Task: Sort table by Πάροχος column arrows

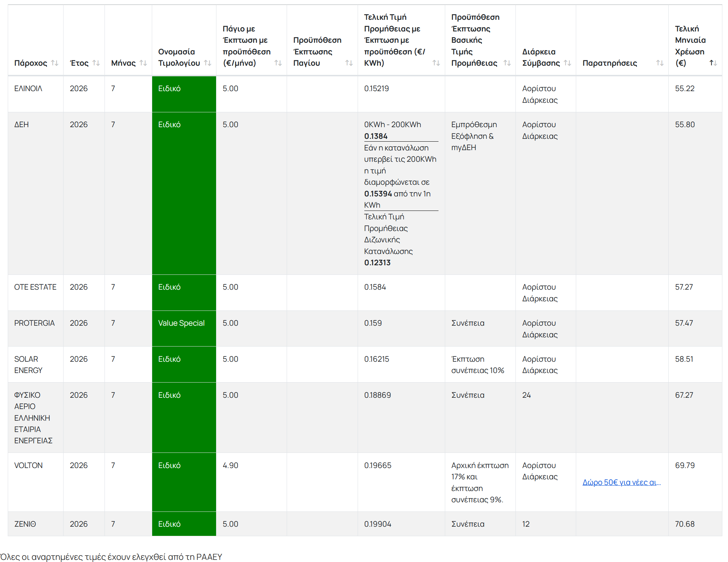Action: tap(55, 63)
